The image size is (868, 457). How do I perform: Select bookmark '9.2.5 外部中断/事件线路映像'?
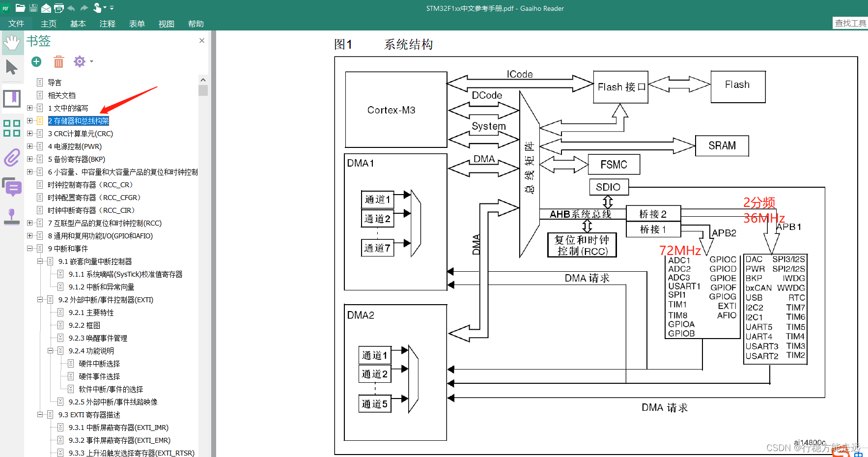(113, 402)
